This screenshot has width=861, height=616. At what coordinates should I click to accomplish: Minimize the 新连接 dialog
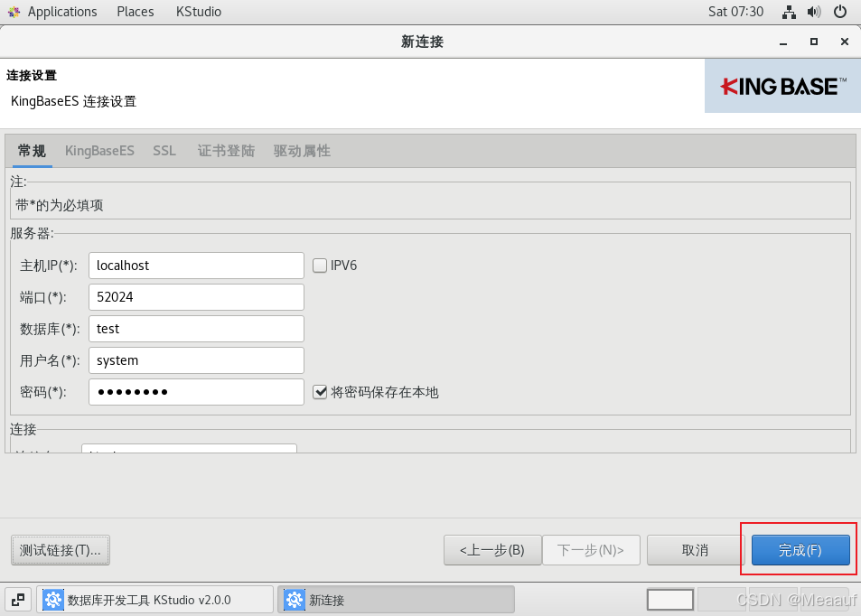[783, 42]
